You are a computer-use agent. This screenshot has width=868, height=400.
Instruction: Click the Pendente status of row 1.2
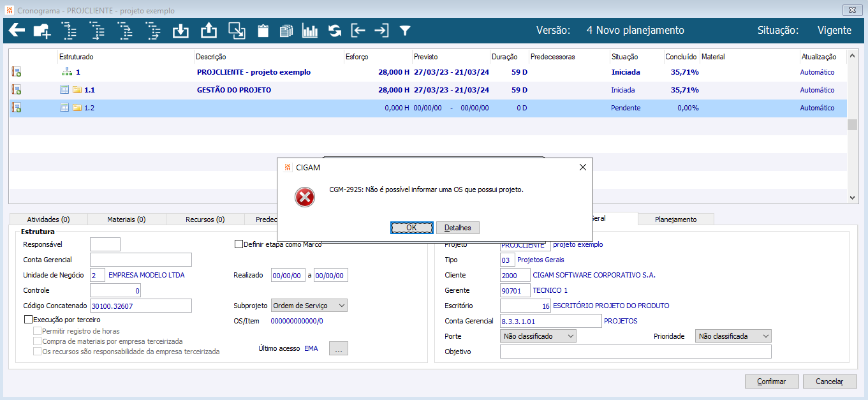pos(624,108)
